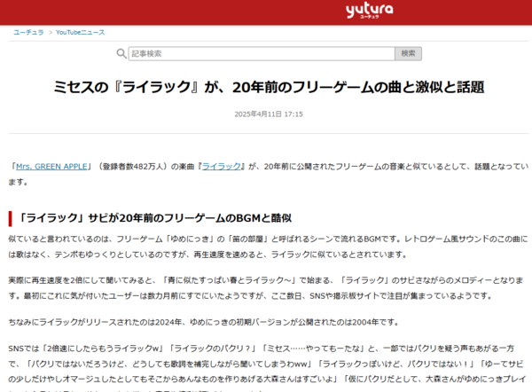
Task: Go to the ユーチュラ breadcrumb link
Action: point(28,32)
